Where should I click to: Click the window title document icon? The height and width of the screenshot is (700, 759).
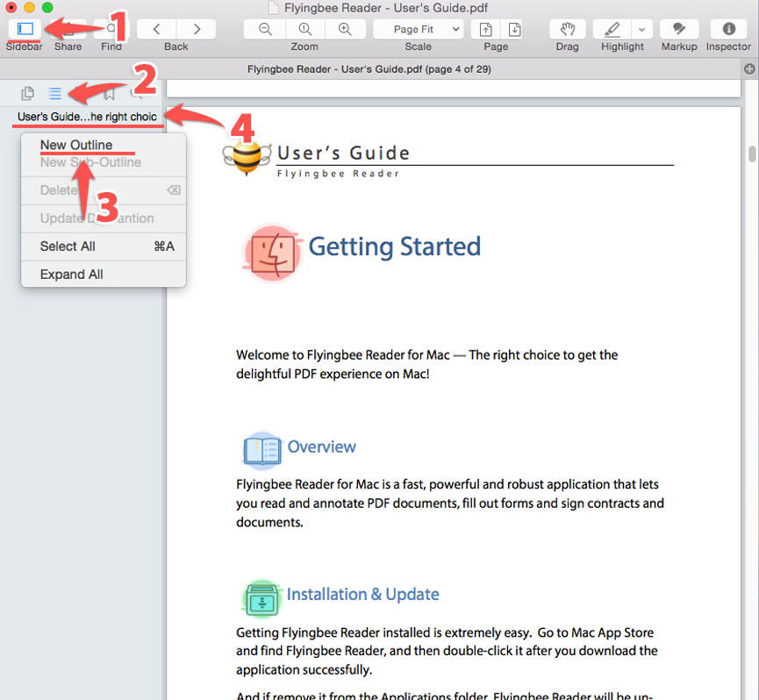point(274,8)
